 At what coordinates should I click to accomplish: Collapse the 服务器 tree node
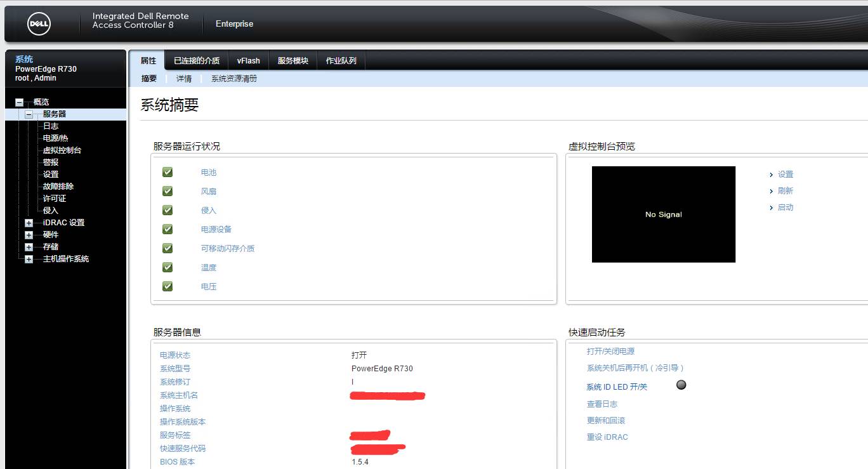tap(29, 114)
